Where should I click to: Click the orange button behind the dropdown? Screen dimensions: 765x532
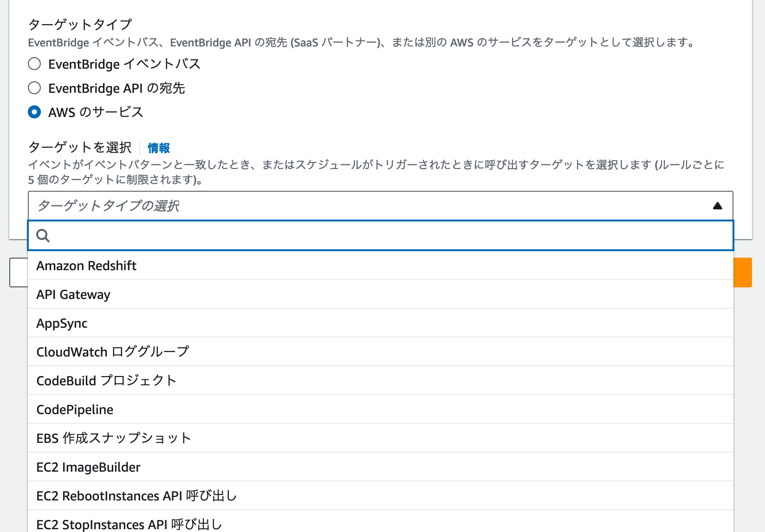point(743,272)
